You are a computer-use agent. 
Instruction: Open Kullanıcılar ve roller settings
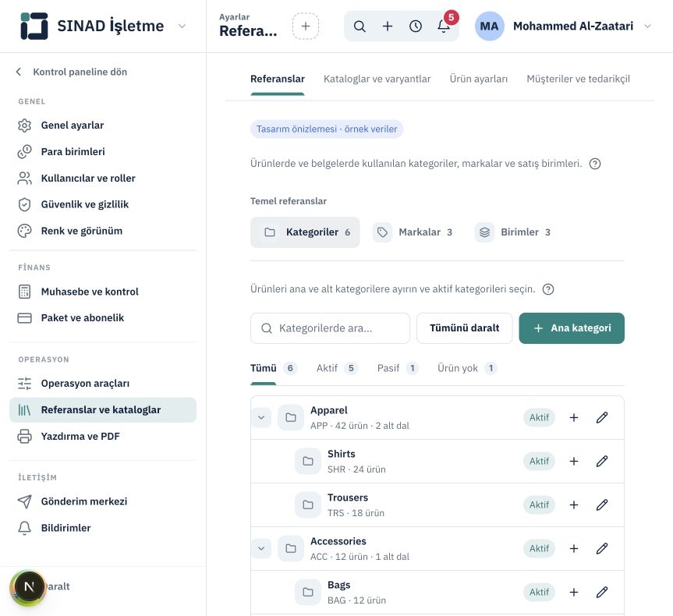(103, 178)
